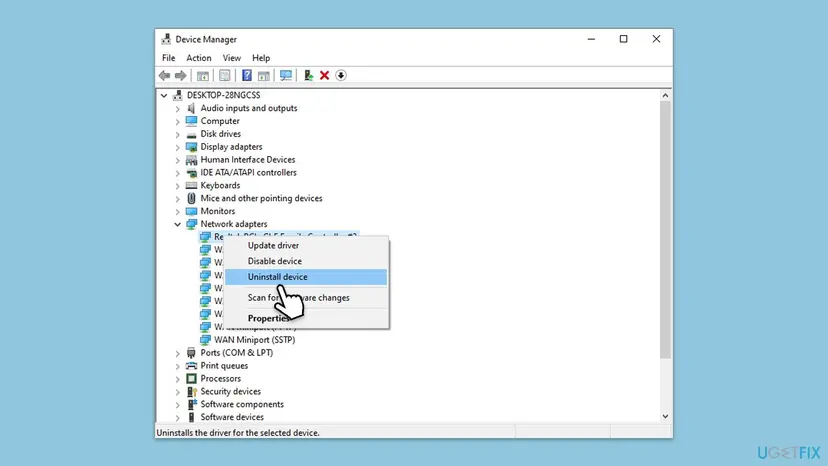Choose Scan for hardware changes entry

[x=306, y=297]
